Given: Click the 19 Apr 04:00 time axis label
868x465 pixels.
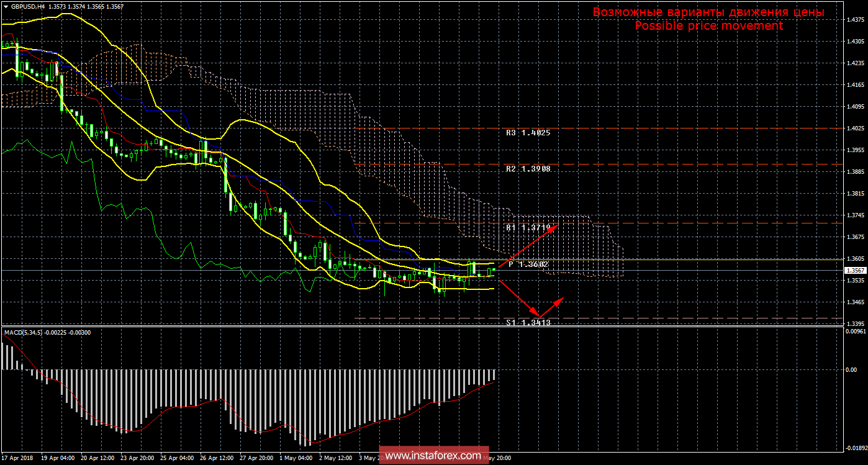Looking at the screenshot, I should pos(58,458).
